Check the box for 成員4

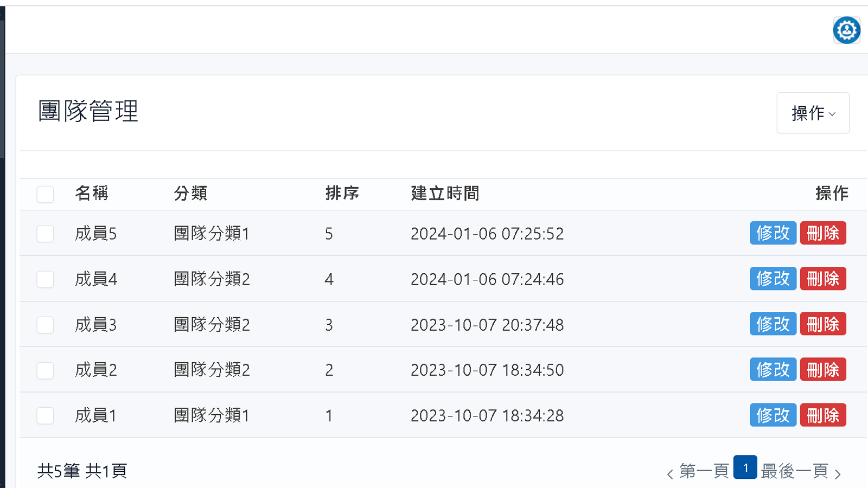pos(45,279)
